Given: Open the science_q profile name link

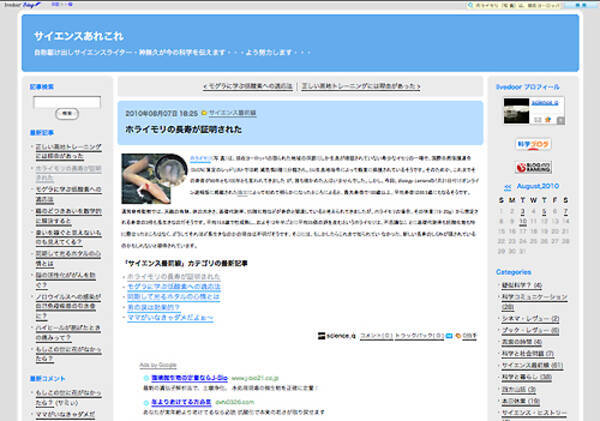Looking at the screenshot, I should click(x=545, y=103).
